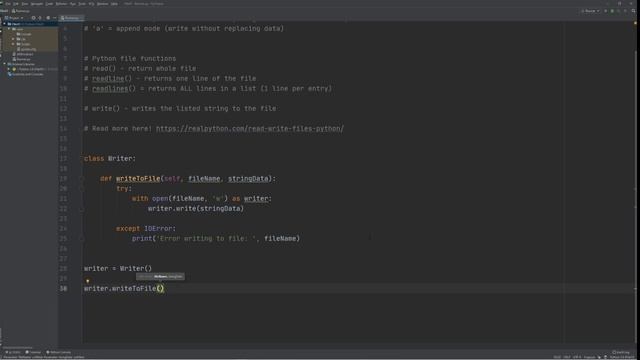Select the pyvenv.cfg file
Image resolution: width=640 pixels, height=360 pixels.
pos(28,49)
